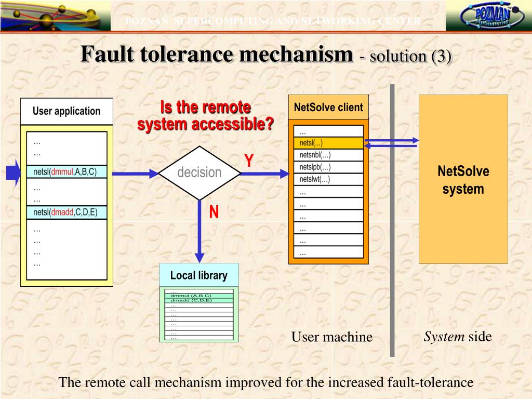Select the netsl(dmmul,A,B,C) call row
532x399 pixels.
pyautogui.click(x=67, y=171)
